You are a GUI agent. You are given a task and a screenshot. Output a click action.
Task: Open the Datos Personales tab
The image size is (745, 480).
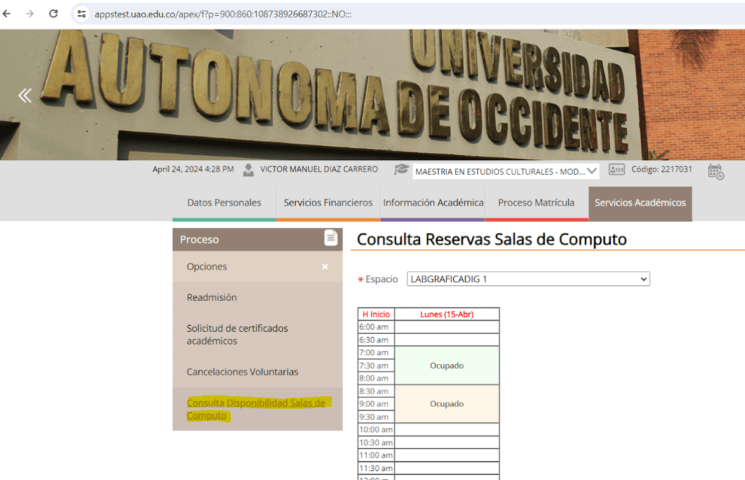(x=224, y=203)
